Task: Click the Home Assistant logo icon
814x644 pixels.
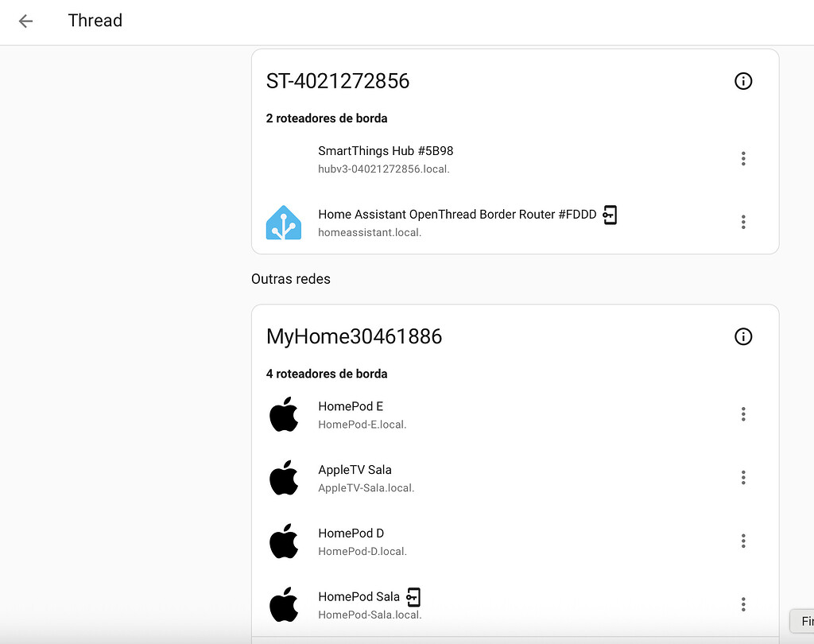Action: pos(284,223)
